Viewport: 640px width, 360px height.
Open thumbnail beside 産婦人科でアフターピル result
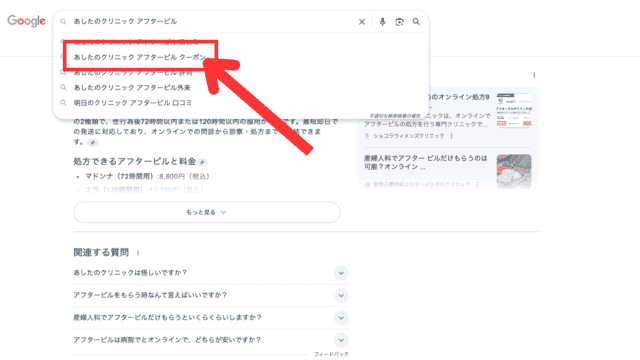coord(514,171)
